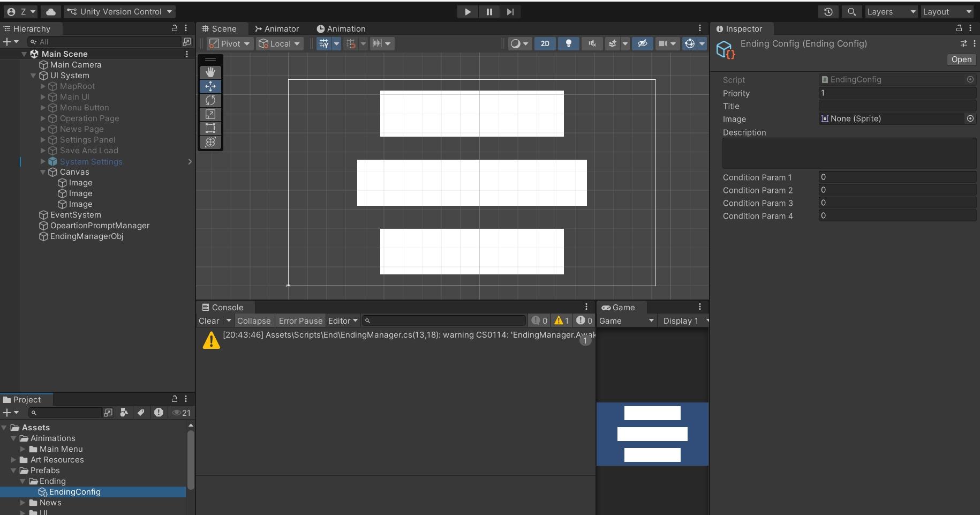Image resolution: width=980 pixels, height=515 pixels.
Task: Click the Title input field
Action: (x=897, y=106)
